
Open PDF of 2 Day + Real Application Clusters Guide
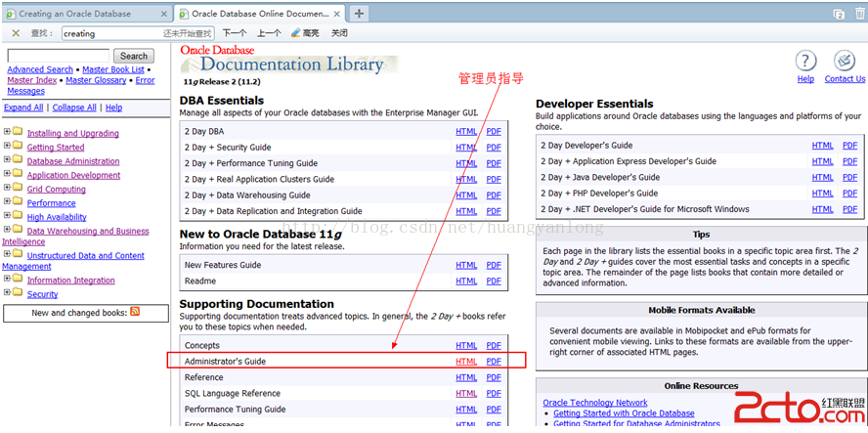494,180
